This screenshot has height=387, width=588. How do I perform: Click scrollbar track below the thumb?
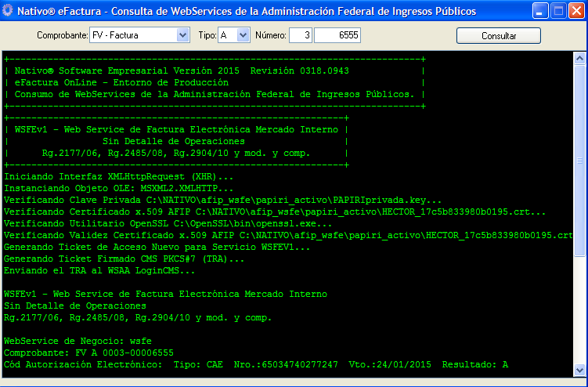[579, 313]
